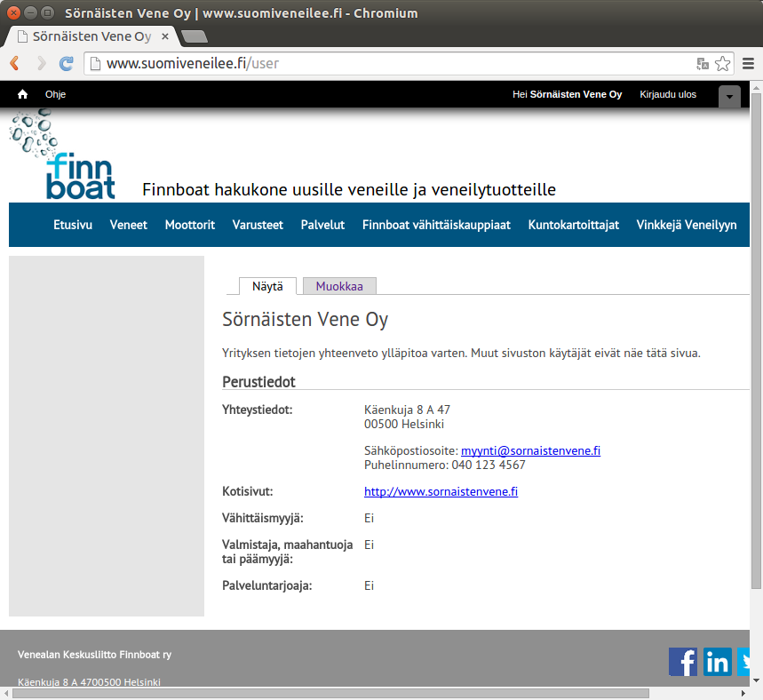Reload the page with the refresh icon
Screen dimensions: 763x700
[66, 64]
